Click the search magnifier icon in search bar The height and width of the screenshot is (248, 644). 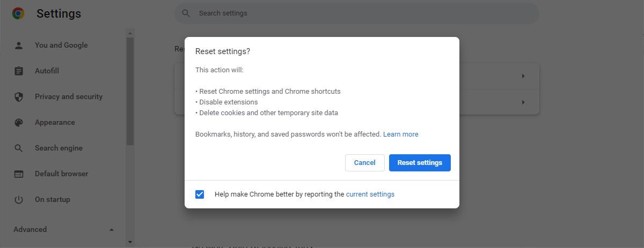click(186, 13)
